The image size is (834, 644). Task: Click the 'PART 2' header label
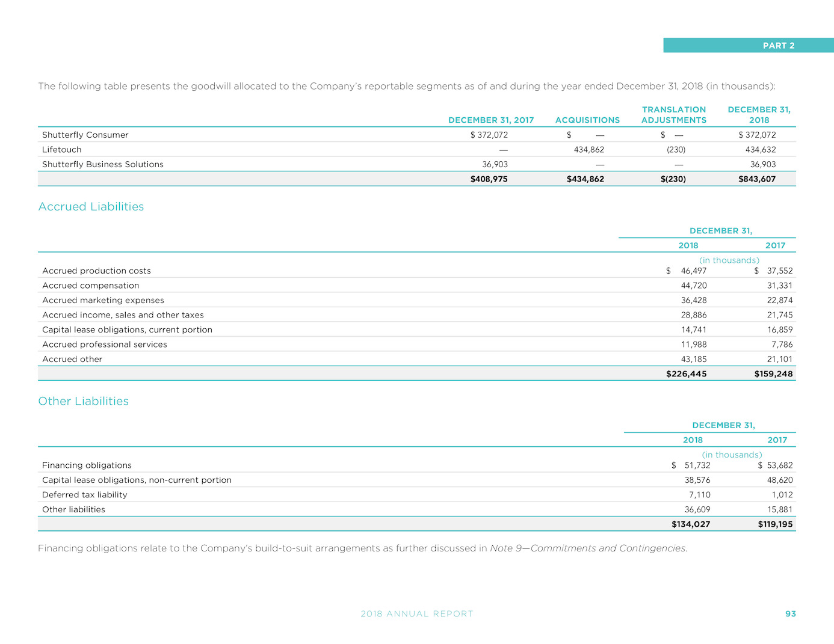coord(779,46)
